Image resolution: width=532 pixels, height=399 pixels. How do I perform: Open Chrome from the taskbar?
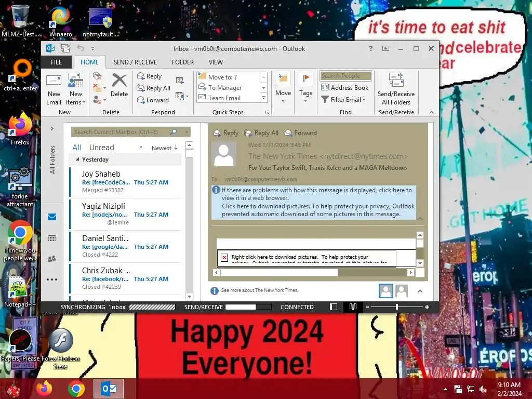pyautogui.click(x=76, y=389)
